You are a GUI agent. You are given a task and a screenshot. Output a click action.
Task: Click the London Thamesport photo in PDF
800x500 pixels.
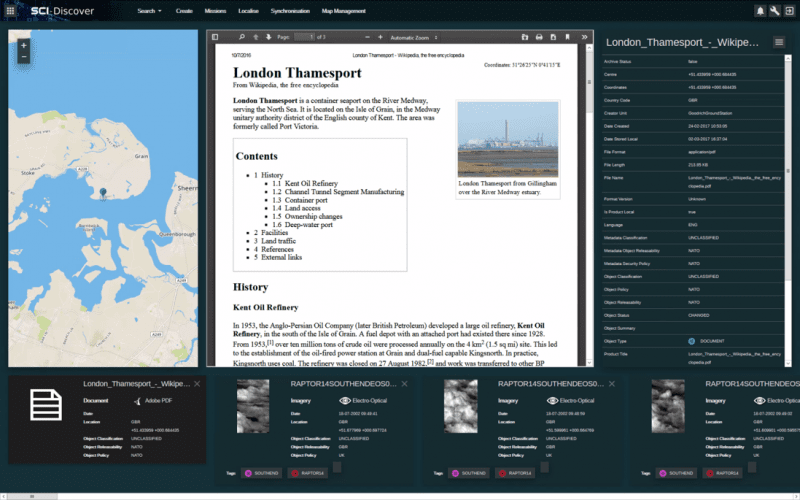click(x=508, y=139)
